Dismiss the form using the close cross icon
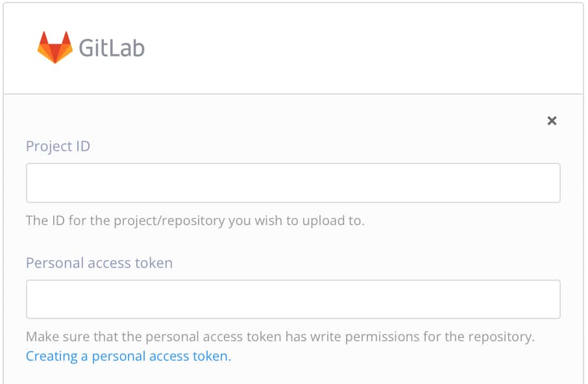The width and height of the screenshot is (588, 384). [x=552, y=121]
